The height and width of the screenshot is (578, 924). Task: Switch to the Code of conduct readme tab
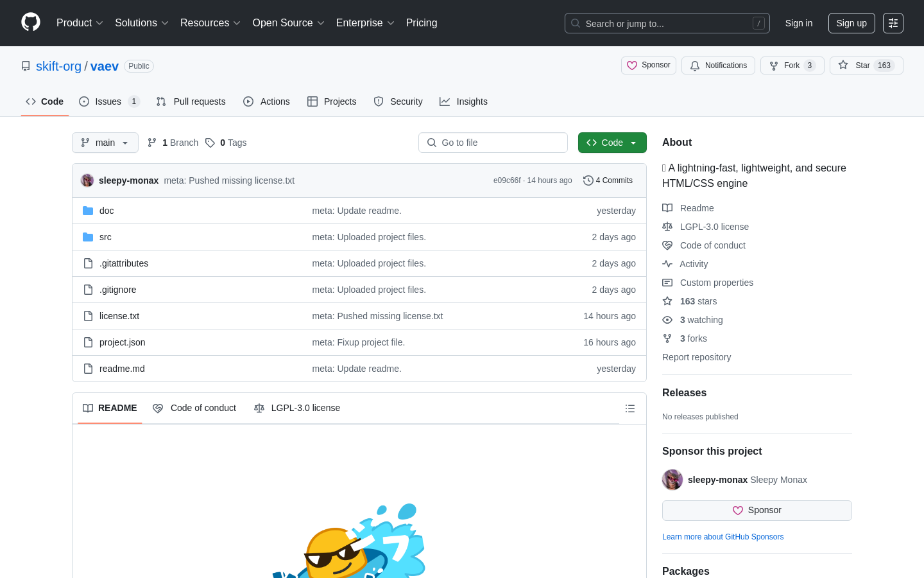194,408
